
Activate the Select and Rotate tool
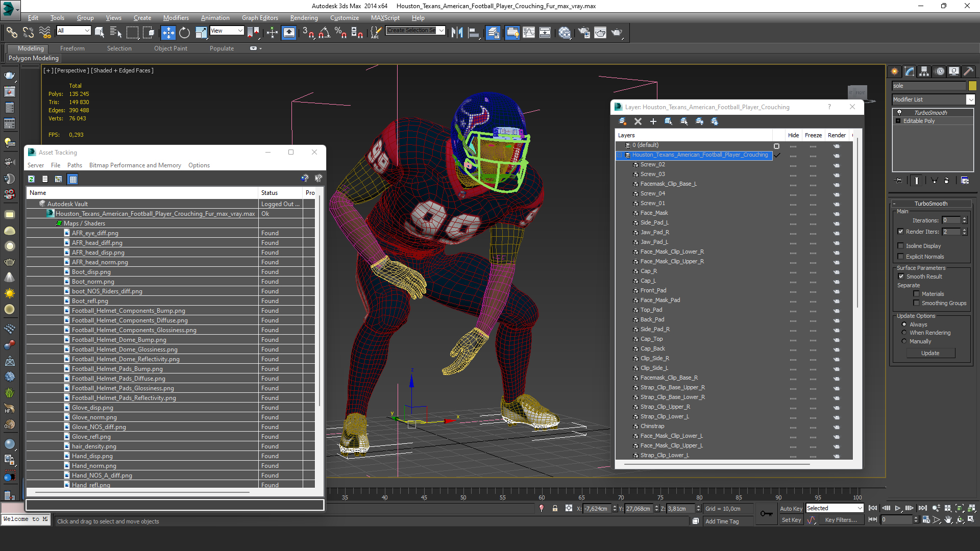(184, 33)
